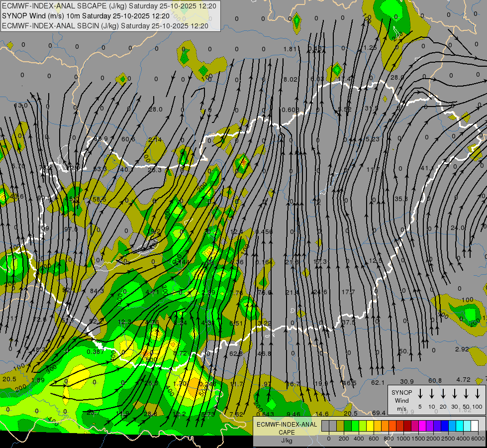Viewport: 487px width, 448px height.
Task: Click the 46.8 value on the map
Action: coord(264,353)
